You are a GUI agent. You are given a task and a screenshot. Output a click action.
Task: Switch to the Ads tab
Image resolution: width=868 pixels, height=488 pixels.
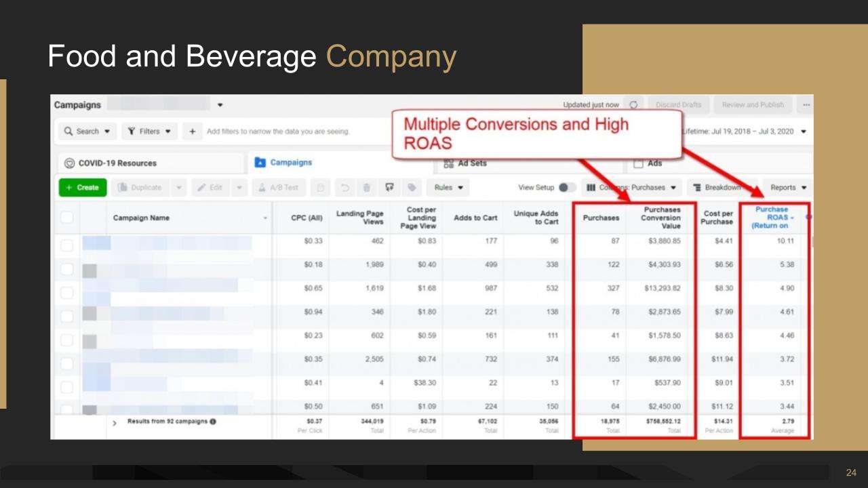717,163
